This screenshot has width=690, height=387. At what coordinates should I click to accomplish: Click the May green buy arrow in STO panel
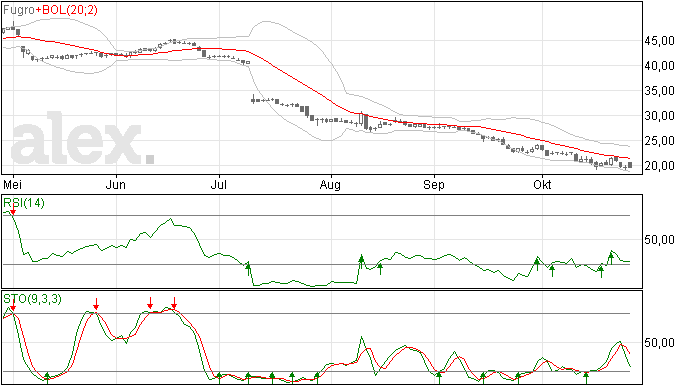48,378
